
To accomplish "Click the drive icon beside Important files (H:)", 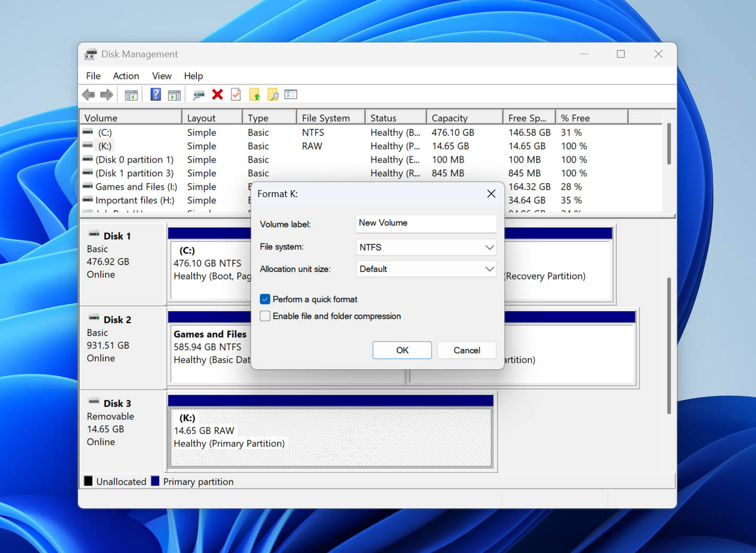I will pos(88,200).
